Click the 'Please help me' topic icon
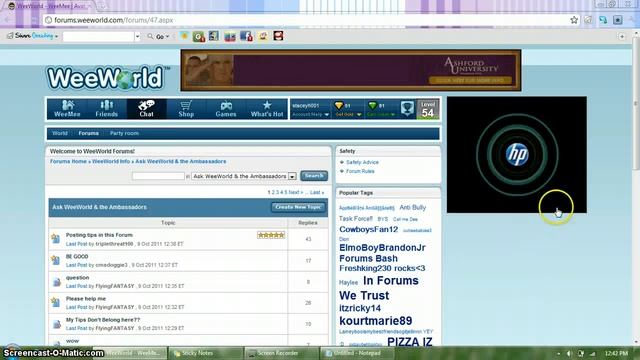 point(56,302)
